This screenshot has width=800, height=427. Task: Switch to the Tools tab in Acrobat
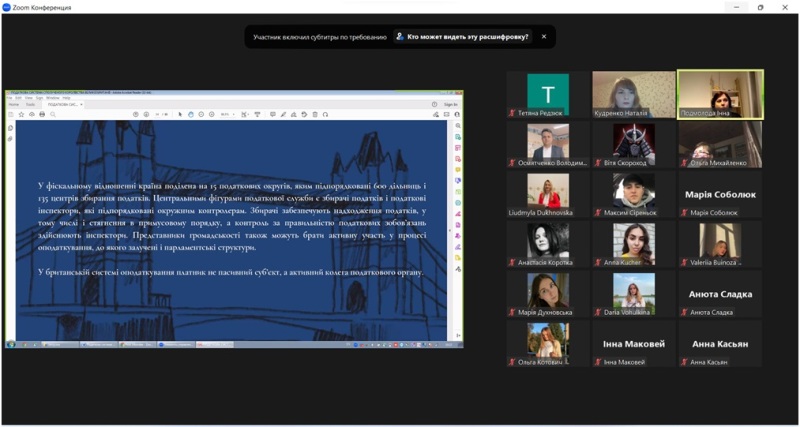click(x=30, y=105)
